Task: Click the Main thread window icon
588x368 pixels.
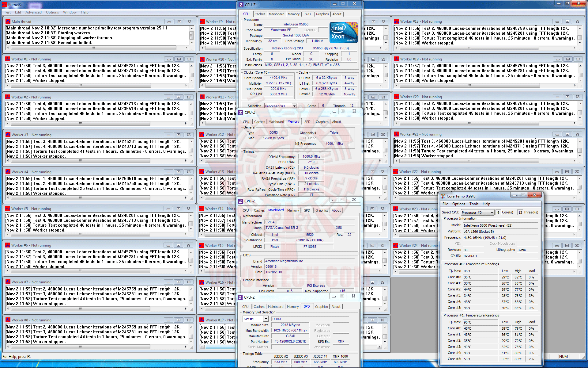Action: coord(8,21)
